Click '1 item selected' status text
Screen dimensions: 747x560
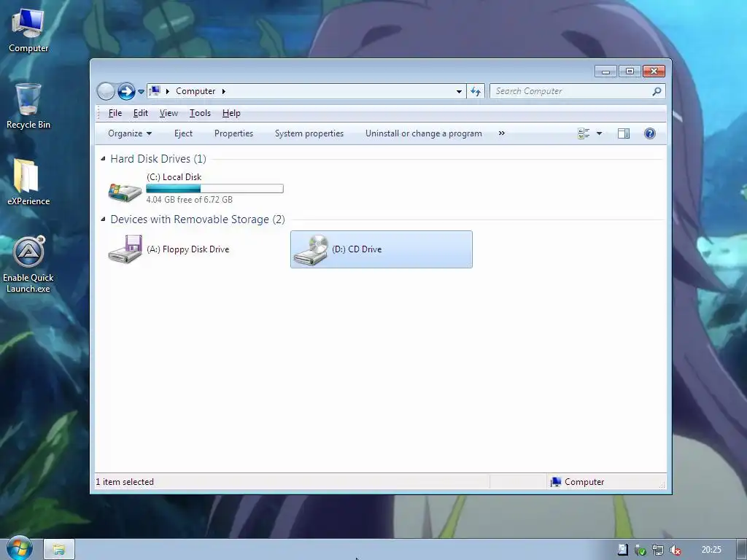coord(125,482)
